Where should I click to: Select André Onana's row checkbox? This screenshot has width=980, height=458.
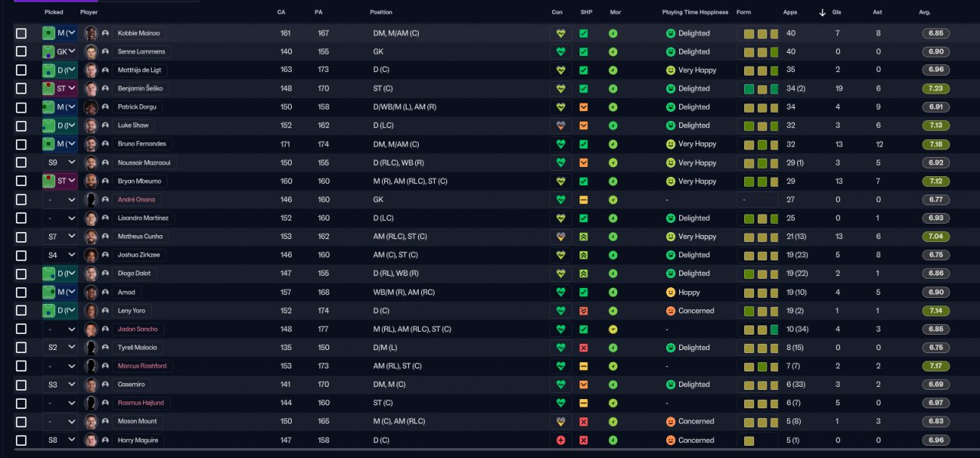coord(21,200)
